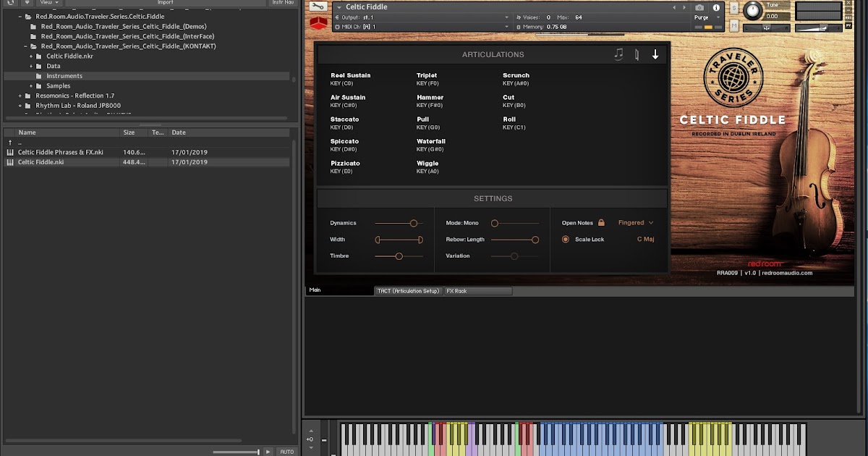Open the MIDI Ch channel dropdown

422,27
